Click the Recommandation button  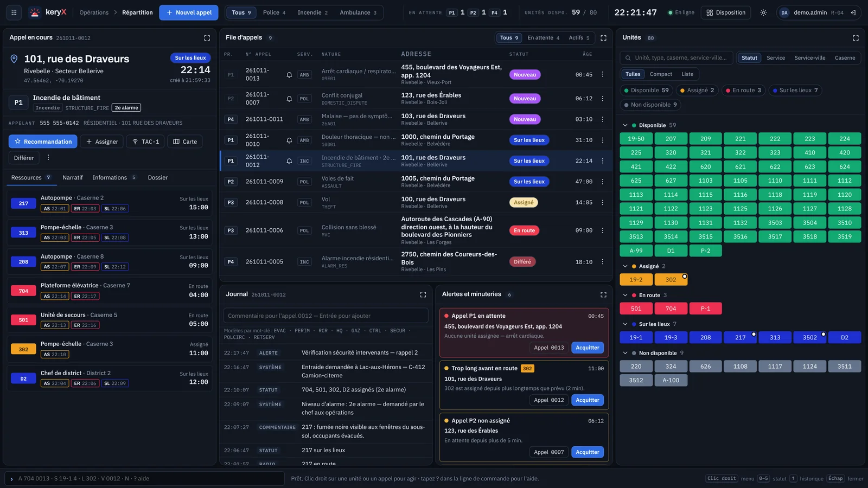tap(43, 142)
